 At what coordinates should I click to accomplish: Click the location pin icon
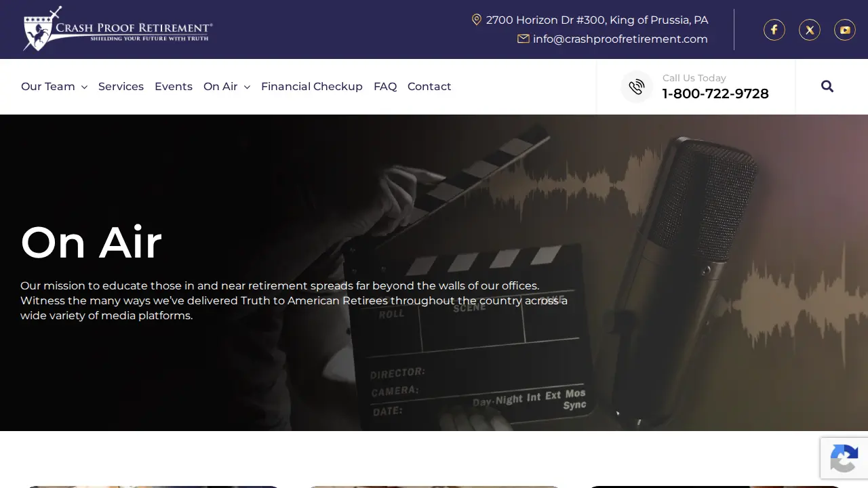click(x=477, y=20)
